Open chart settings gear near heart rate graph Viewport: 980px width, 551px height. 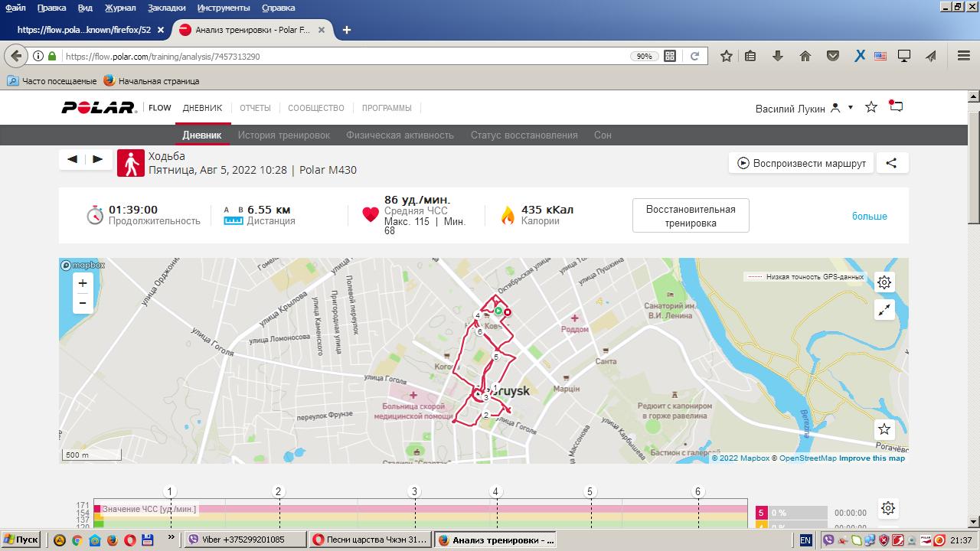click(x=888, y=508)
